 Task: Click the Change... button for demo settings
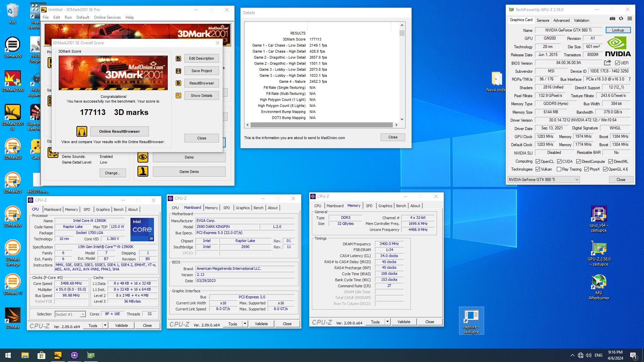point(112,173)
